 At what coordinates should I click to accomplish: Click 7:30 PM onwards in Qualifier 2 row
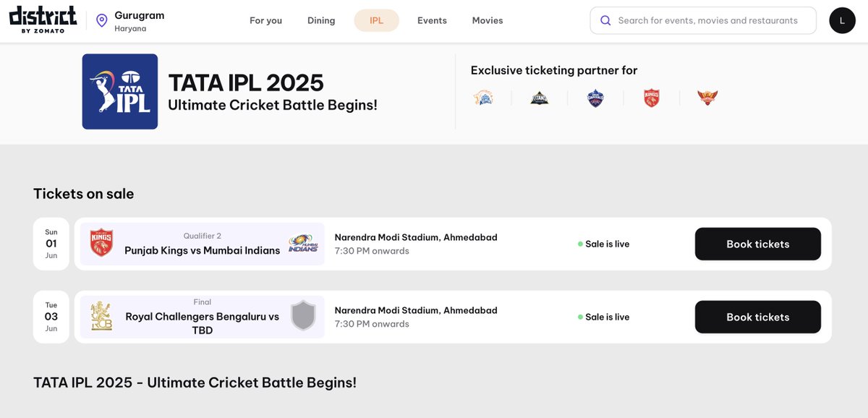point(372,251)
